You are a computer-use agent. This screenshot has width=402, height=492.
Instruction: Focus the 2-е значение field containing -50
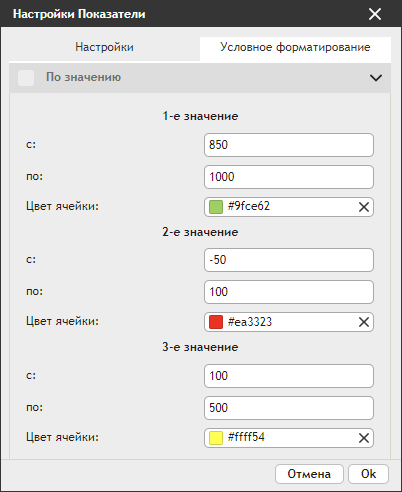click(x=289, y=260)
